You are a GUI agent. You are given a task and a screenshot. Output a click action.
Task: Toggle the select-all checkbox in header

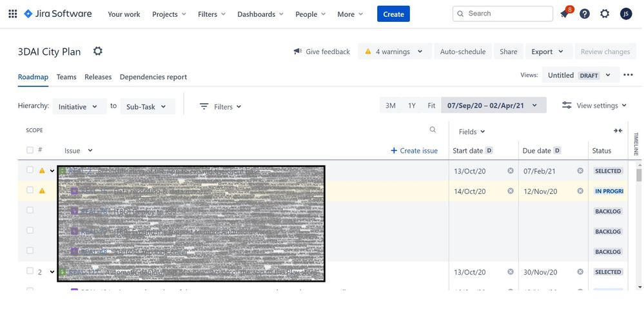pyautogui.click(x=30, y=150)
